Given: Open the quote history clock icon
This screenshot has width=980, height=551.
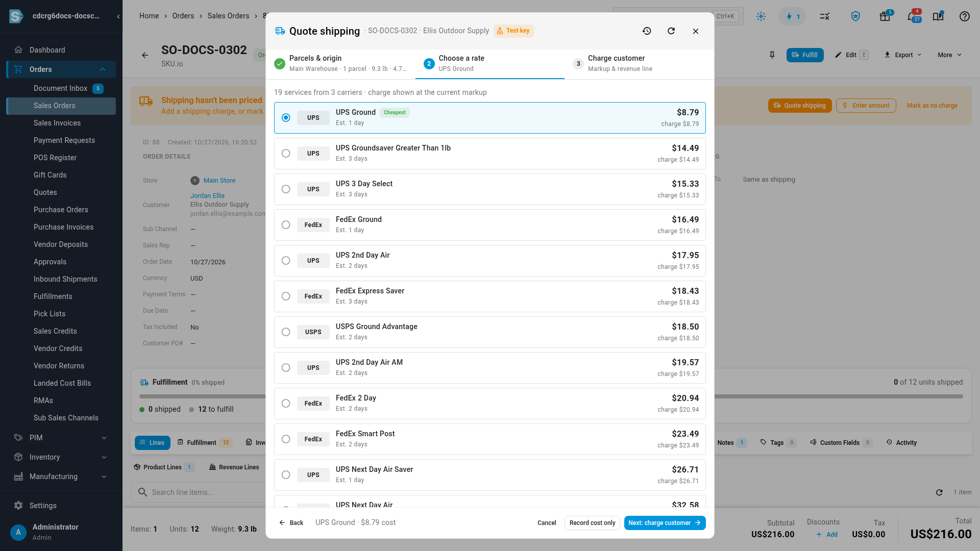Looking at the screenshot, I should 647,31.
